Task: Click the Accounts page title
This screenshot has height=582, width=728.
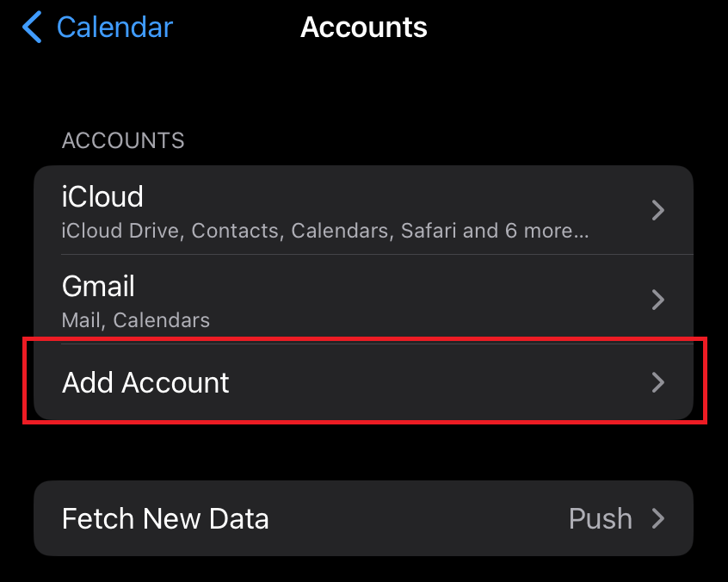Action: (364, 28)
